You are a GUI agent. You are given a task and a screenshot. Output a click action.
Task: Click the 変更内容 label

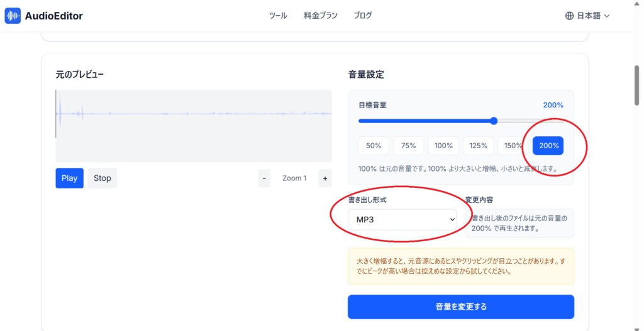coord(479,200)
